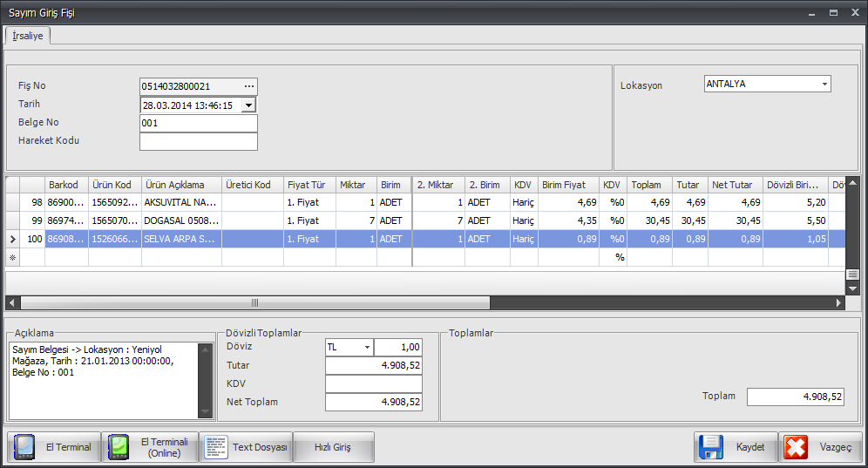868x468 pixels.
Task: Click the window options dropdown arrow in title bar
Action: tap(812, 14)
